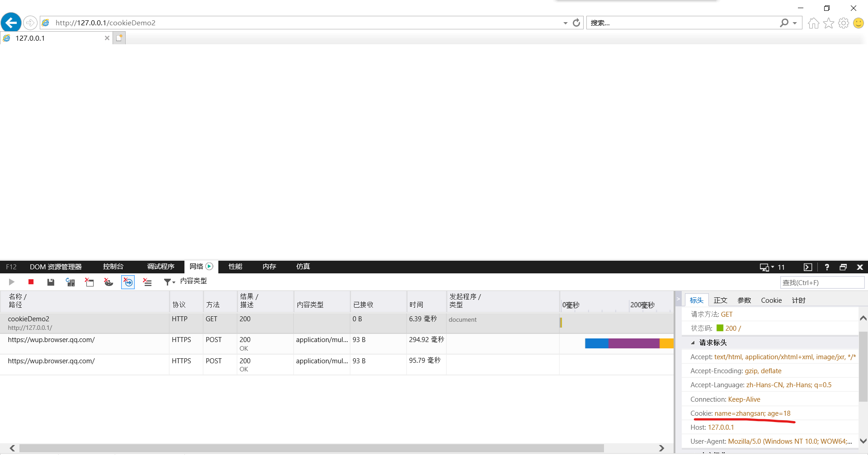
Task: Select the 正文 details tab
Action: [x=720, y=300]
